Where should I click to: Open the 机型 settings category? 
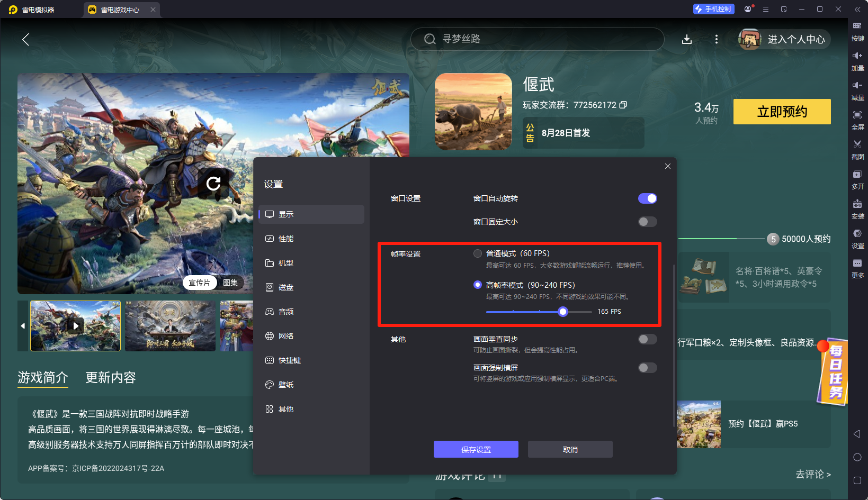click(x=311, y=263)
